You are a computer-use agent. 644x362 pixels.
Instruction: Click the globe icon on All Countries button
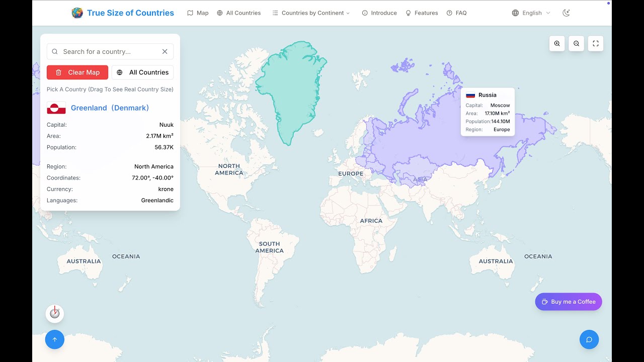pyautogui.click(x=120, y=72)
